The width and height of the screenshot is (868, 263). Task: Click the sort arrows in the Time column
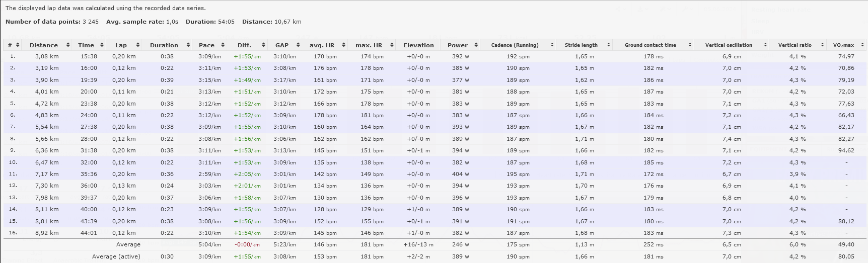point(102,45)
